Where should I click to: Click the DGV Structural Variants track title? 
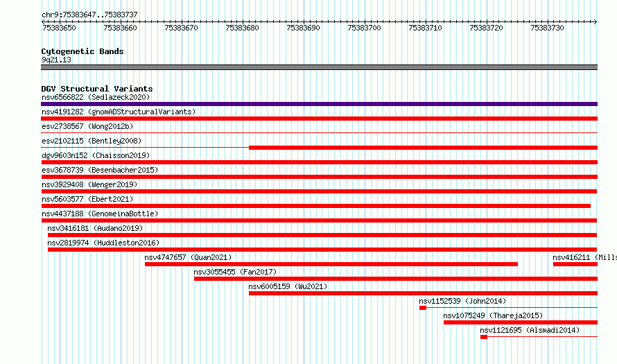[97, 89]
